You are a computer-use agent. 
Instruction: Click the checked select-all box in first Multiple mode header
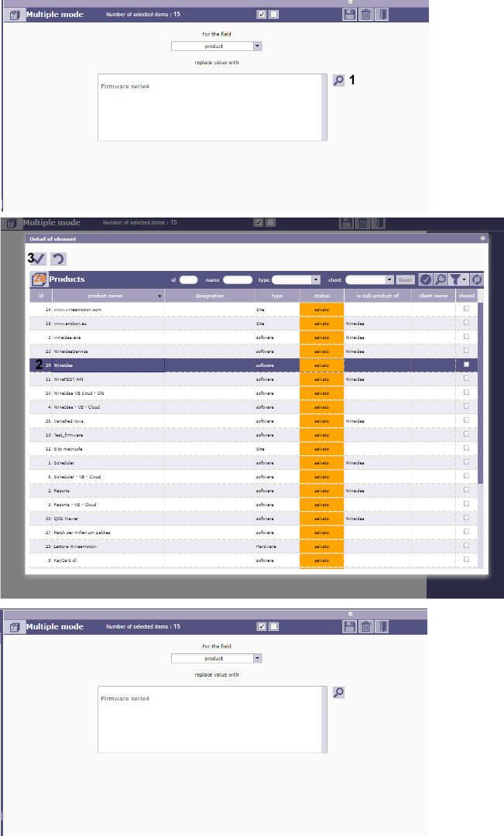pos(262,15)
